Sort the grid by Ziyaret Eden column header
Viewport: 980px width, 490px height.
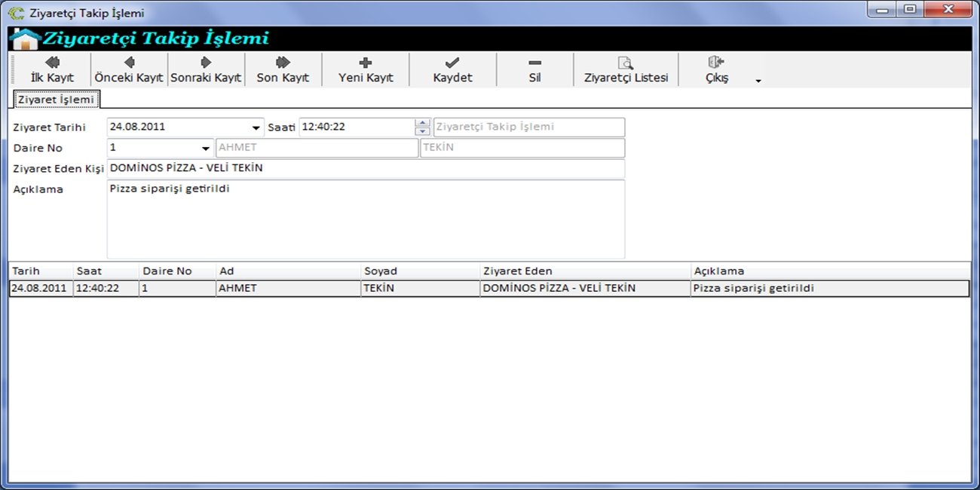(x=584, y=271)
